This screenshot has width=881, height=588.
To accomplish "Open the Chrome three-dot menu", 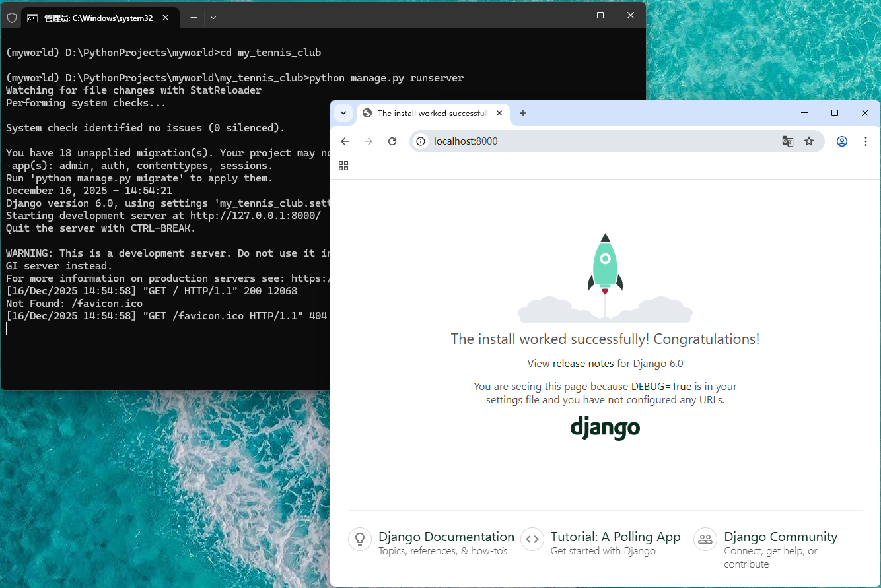I will pos(866,141).
